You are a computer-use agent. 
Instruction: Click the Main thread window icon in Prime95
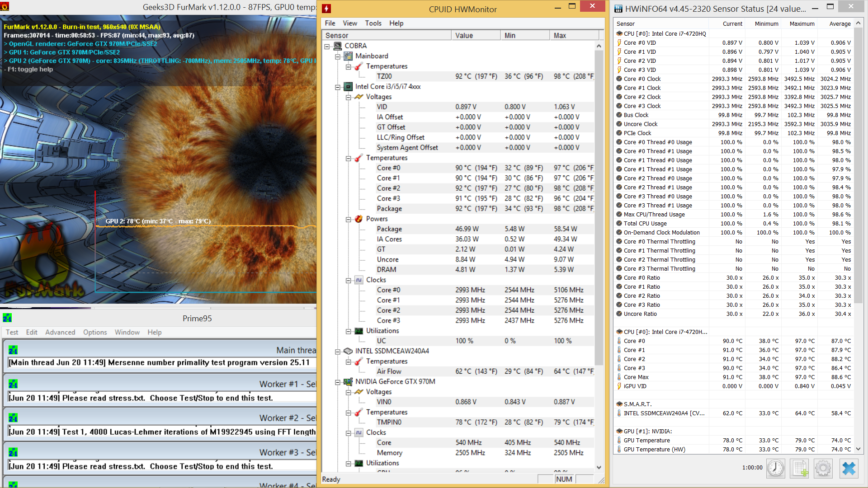pos(13,350)
